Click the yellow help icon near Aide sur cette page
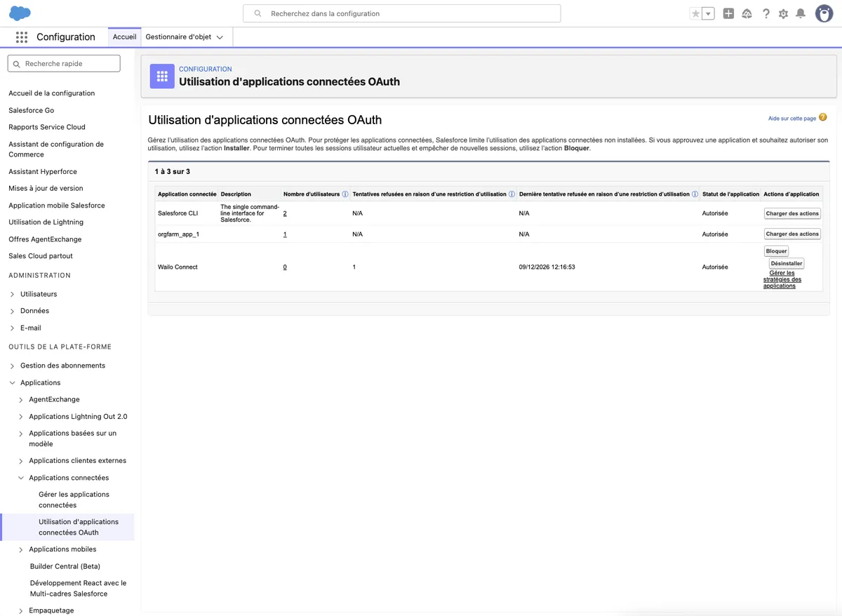842x616 pixels. [823, 118]
